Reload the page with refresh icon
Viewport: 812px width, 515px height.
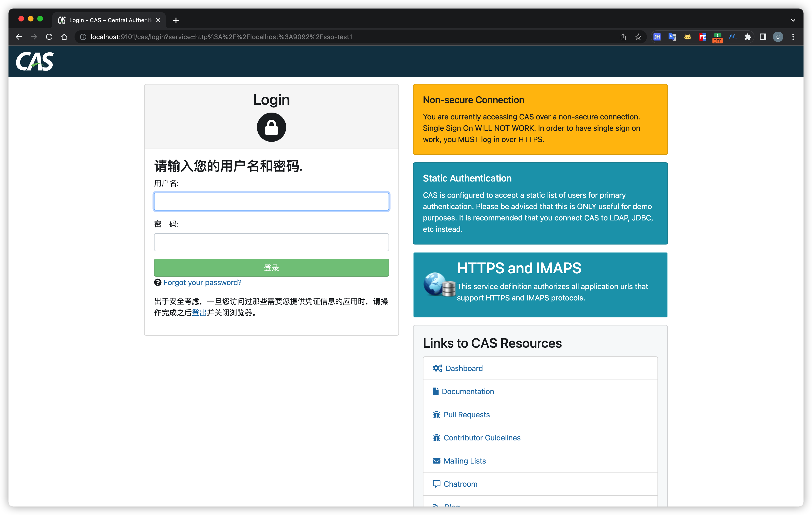tap(49, 37)
